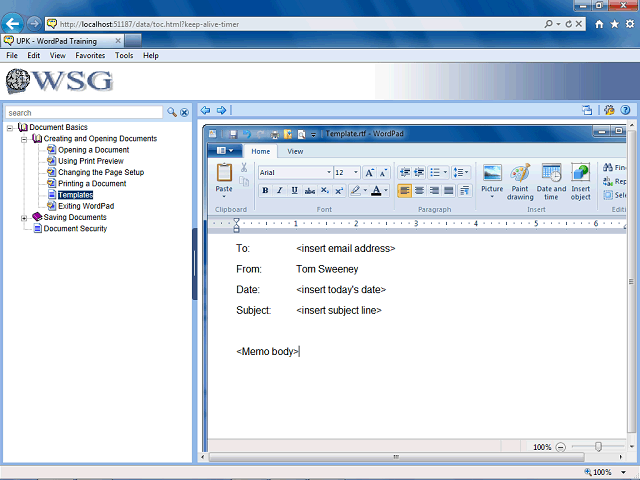Click the WordPad Paste clipboard icon

[224, 173]
